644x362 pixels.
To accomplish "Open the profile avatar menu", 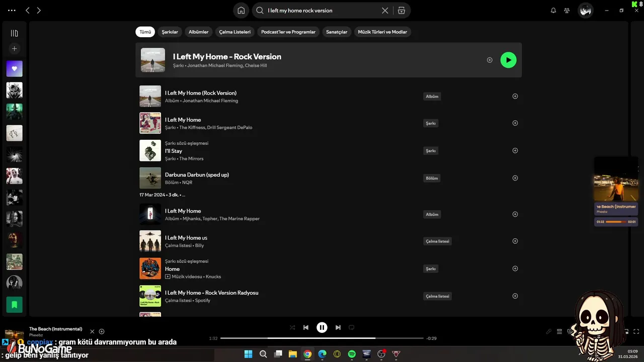I will pyautogui.click(x=585, y=11).
